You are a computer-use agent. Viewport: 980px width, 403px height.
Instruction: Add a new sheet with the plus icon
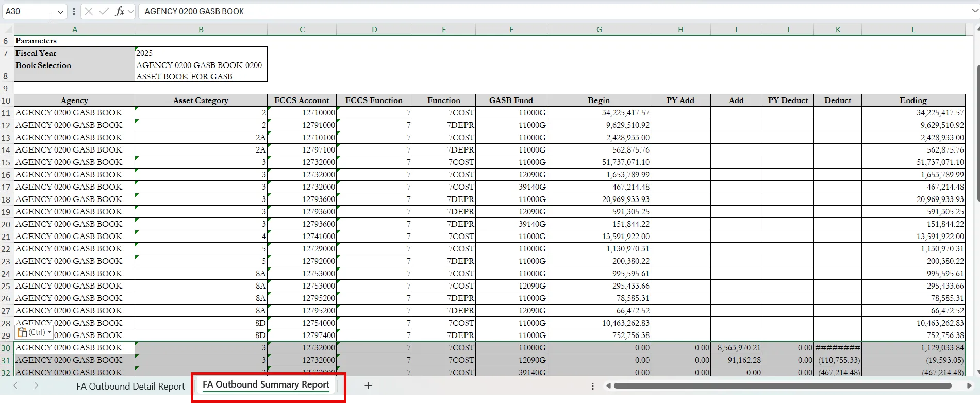click(x=368, y=385)
